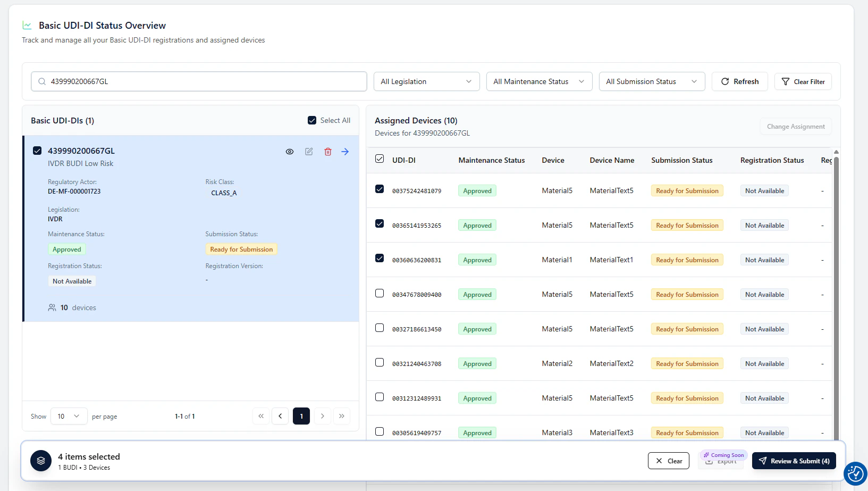
Task: Check device 00327186613450
Action: (380, 328)
